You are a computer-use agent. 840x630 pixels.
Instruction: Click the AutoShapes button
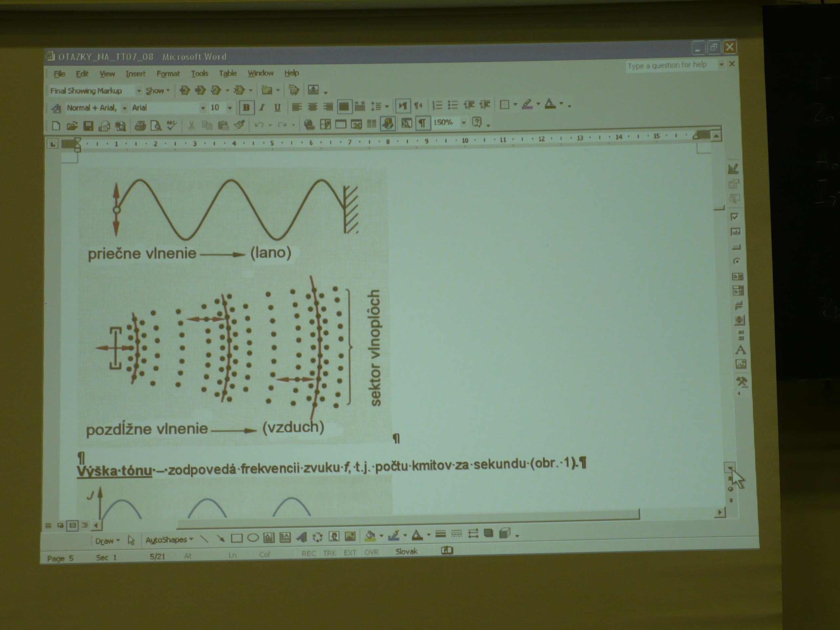pos(169,540)
